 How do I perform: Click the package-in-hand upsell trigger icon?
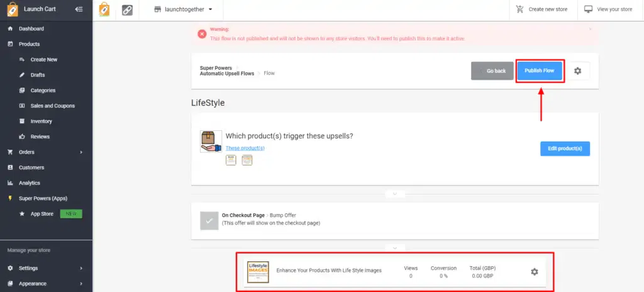211,142
